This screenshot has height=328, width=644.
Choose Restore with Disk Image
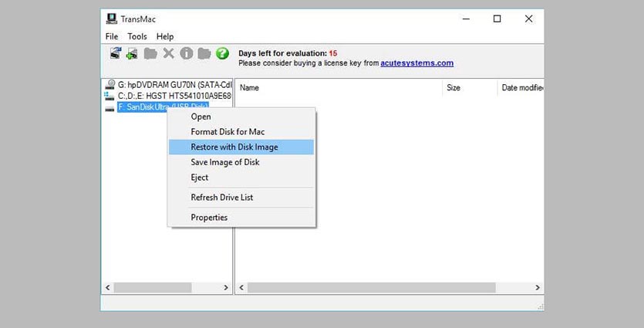click(x=234, y=147)
